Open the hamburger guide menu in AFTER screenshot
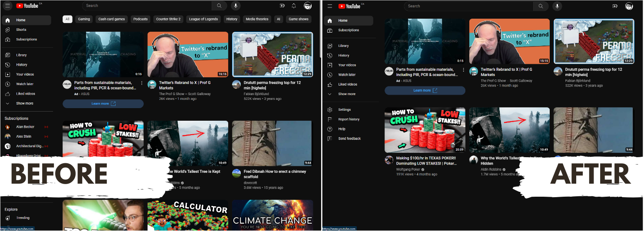Viewport: 644px width, 231px height. point(330,6)
